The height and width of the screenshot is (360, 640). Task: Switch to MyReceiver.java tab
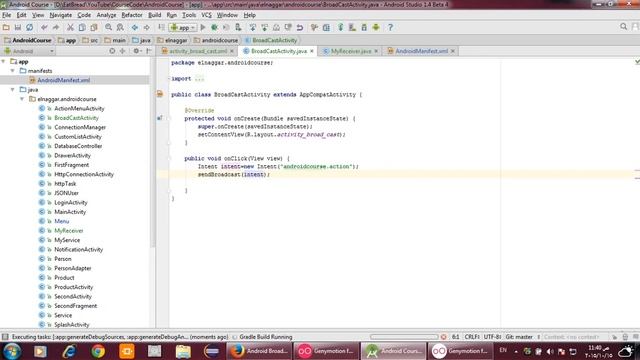coord(351,51)
